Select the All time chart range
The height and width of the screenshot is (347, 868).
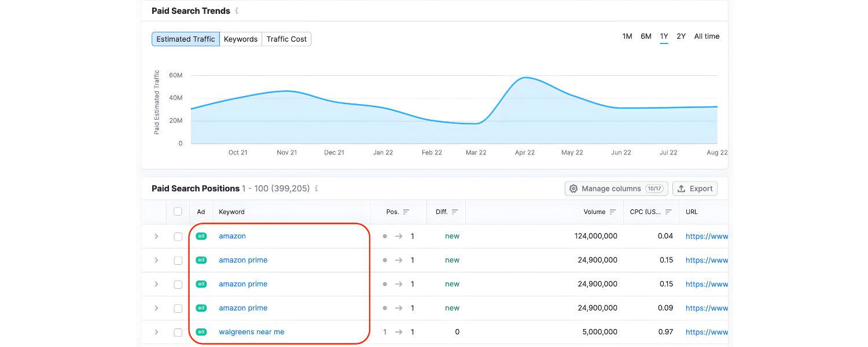(x=707, y=36)
